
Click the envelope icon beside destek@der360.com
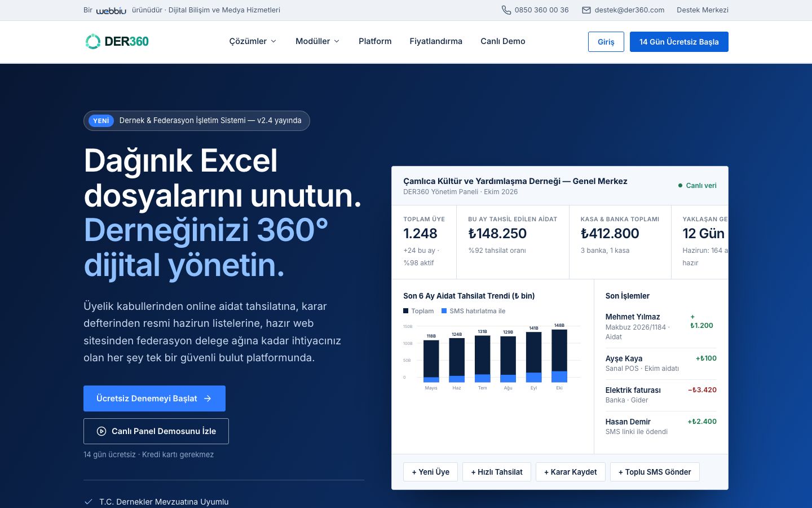point(586,10)
